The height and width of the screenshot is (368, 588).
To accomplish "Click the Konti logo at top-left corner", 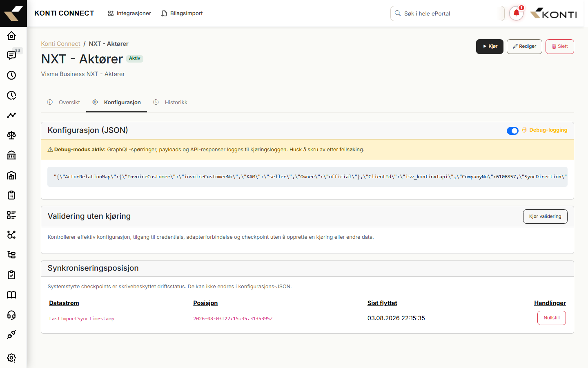I will (13, 13).
